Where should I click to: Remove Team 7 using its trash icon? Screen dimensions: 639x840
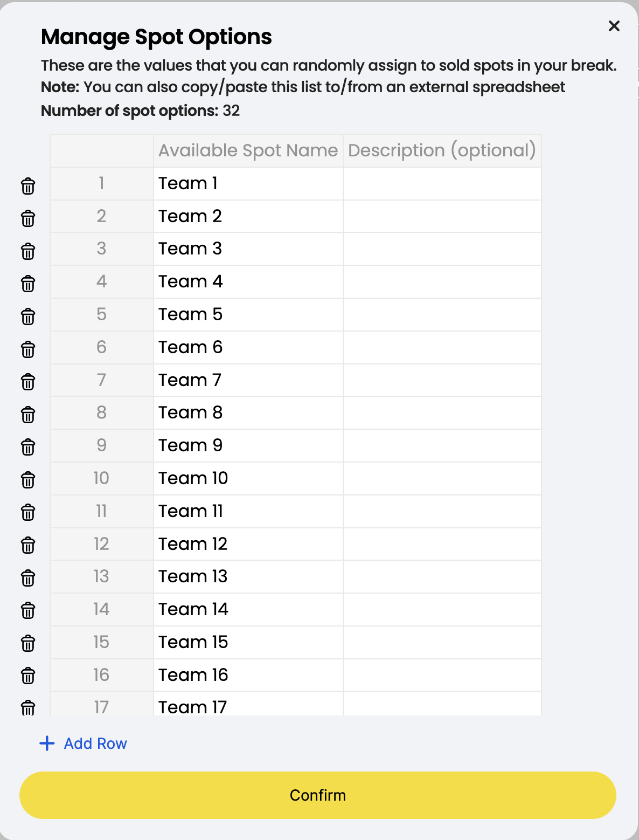click(28, 382)
